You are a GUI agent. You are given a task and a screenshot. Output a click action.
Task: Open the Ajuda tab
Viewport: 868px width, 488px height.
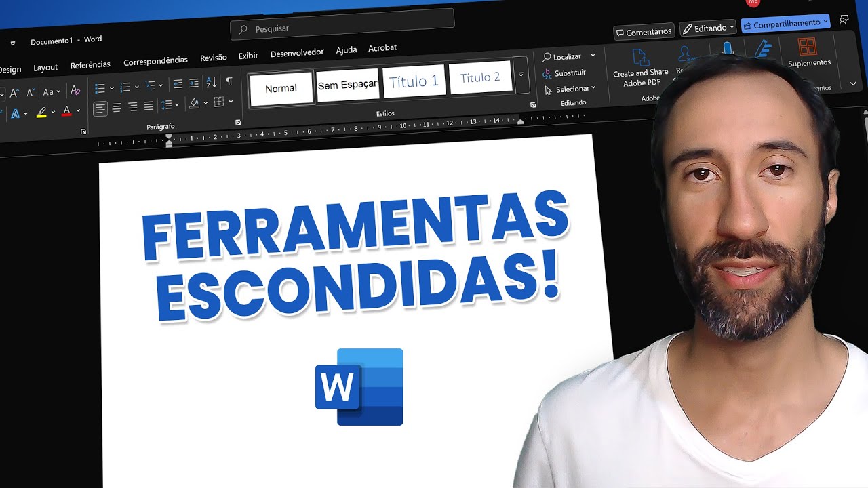pyautogui.click(x=347, y=50)
